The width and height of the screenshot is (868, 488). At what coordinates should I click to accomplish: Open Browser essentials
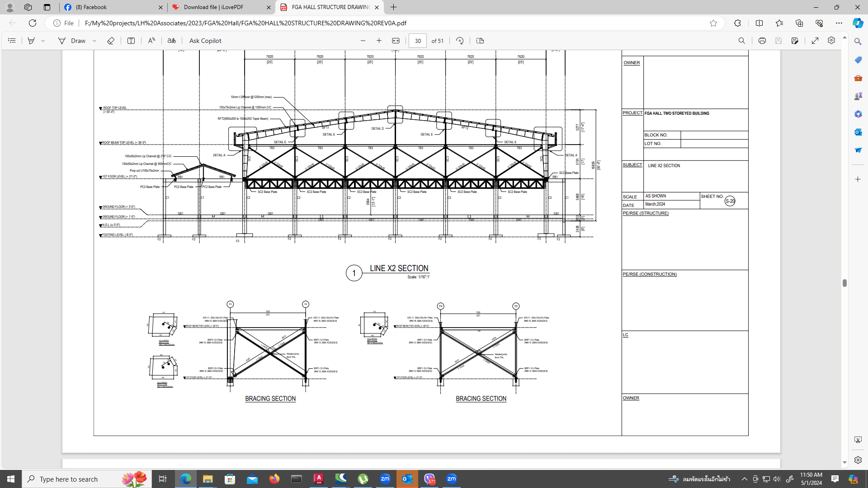click(x=819, y=23)
